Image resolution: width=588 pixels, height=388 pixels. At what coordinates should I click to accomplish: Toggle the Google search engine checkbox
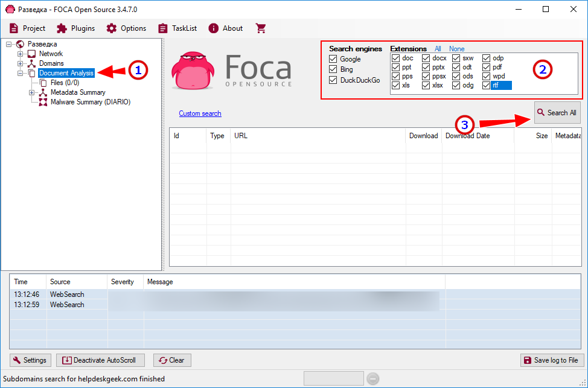coord(333,59)
